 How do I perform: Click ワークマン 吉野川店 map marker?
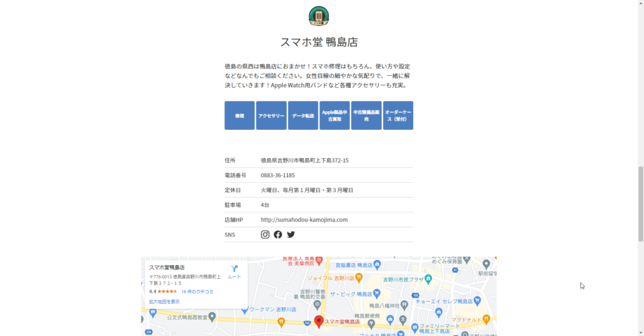(x=245, y=310)
